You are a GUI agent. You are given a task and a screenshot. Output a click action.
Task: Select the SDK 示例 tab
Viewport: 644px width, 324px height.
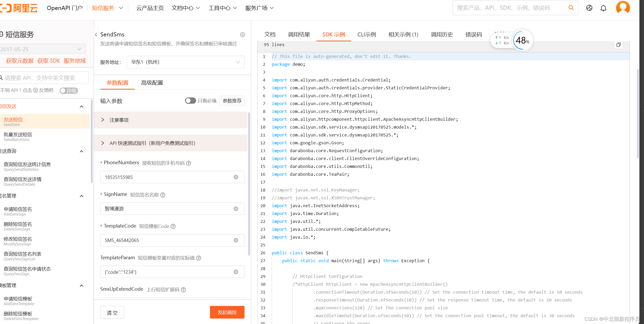pyautogui.click(x=334, y=35)
